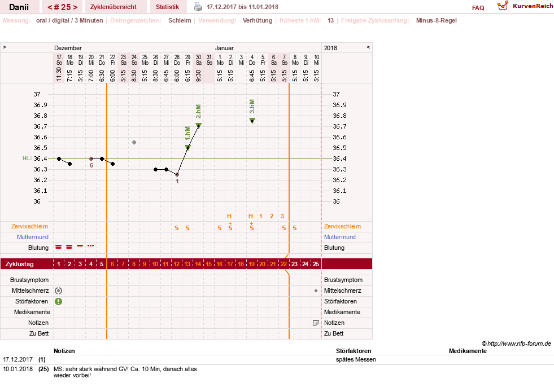Click the Zyklustag row label
This screenshot has width=554, height=392.
(x=19, y=264)
